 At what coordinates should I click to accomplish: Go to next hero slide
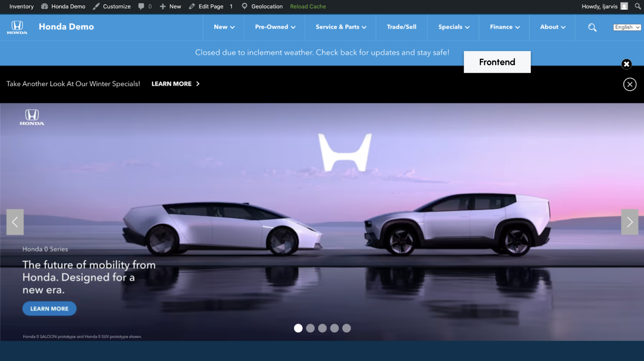point(629,222)
